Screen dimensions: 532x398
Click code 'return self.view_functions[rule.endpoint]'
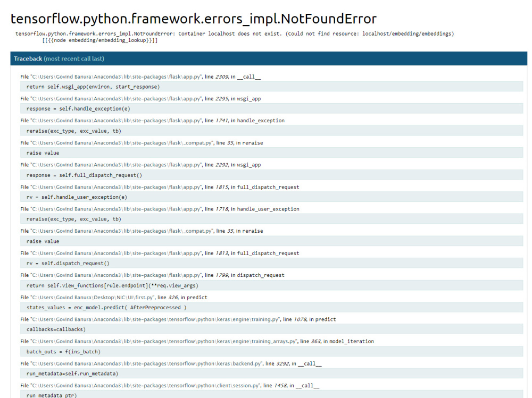point(271,285)
